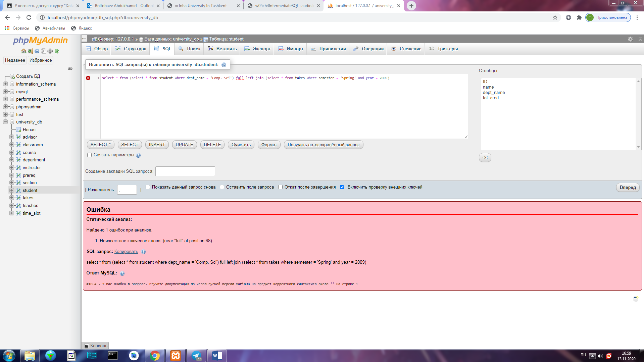Image resolution: width=644 pixels, height=362 pixels.
Task: Click the SELECT * query button
Action: [101, 145]
